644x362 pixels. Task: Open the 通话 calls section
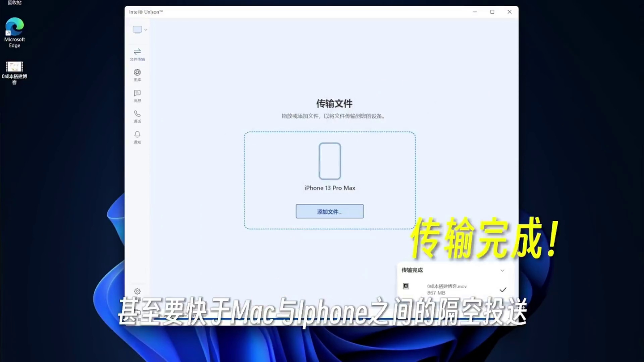coord(137,116)
